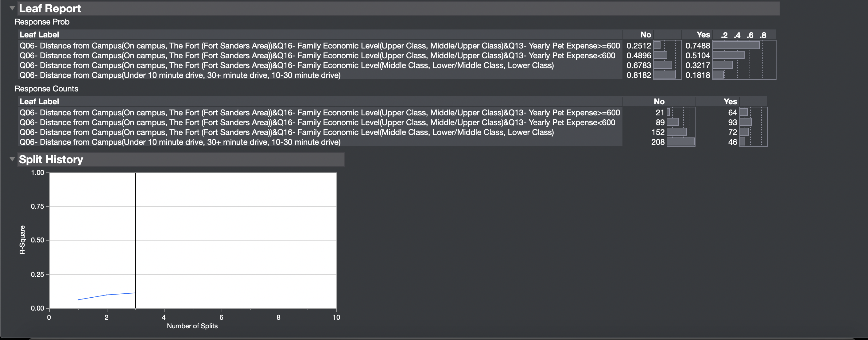Click the 208 No count bar
The image size is (868, 340).
pos(680,142)
